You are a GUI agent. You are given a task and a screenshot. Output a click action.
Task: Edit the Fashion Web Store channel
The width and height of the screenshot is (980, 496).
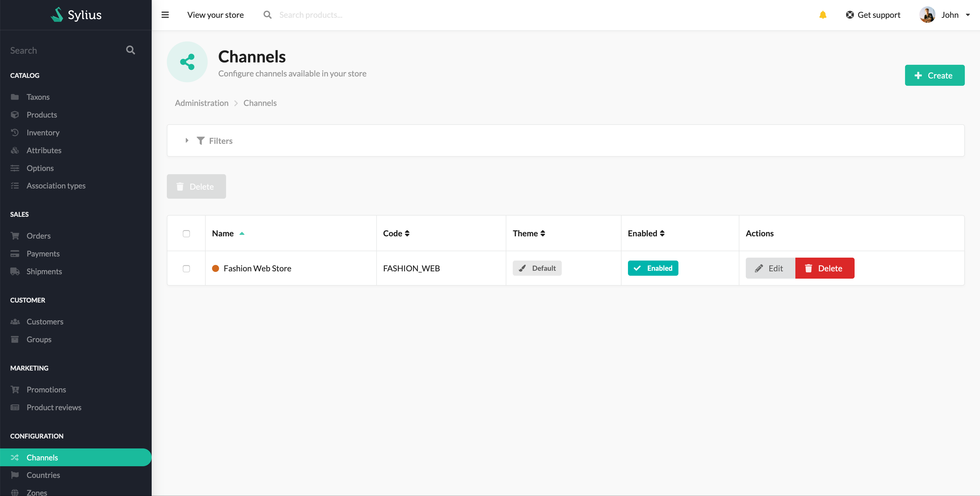pyautogui.click(x=770, y=268)
